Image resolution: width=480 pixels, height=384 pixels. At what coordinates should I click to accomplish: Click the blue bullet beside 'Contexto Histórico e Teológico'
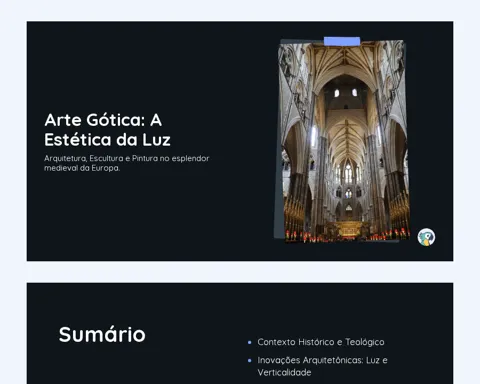point(250,342)
